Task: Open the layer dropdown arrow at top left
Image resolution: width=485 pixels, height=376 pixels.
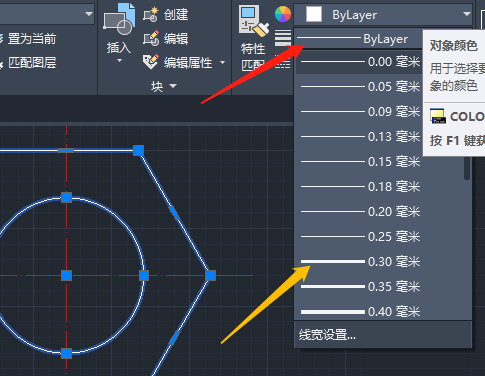Action: 89,14
